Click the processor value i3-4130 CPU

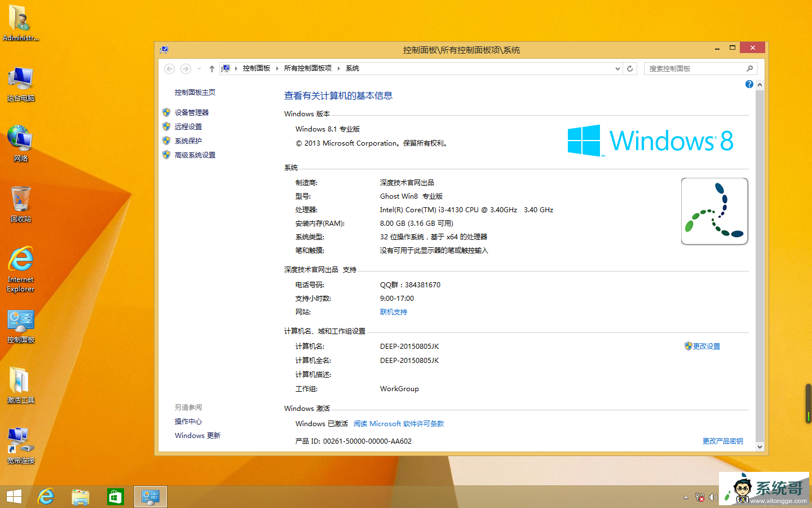466,210
